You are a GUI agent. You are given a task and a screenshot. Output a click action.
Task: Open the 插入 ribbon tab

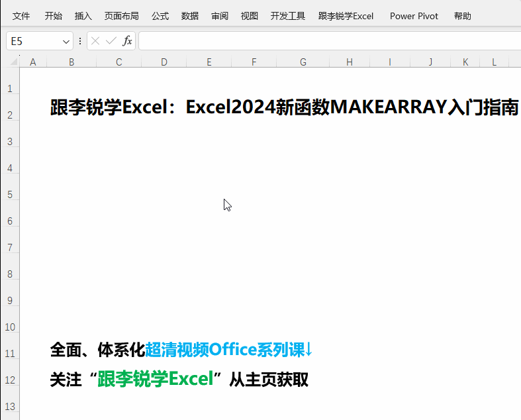(83, 16)
